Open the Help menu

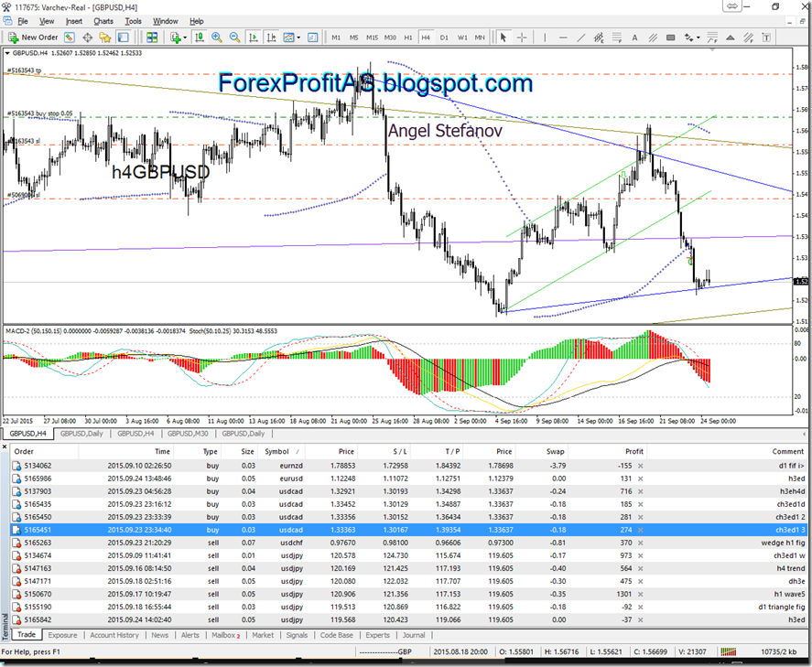196,21
